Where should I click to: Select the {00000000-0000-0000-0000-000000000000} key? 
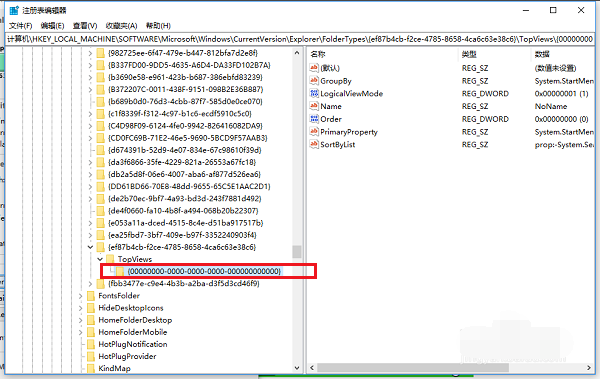pos(204,271)
